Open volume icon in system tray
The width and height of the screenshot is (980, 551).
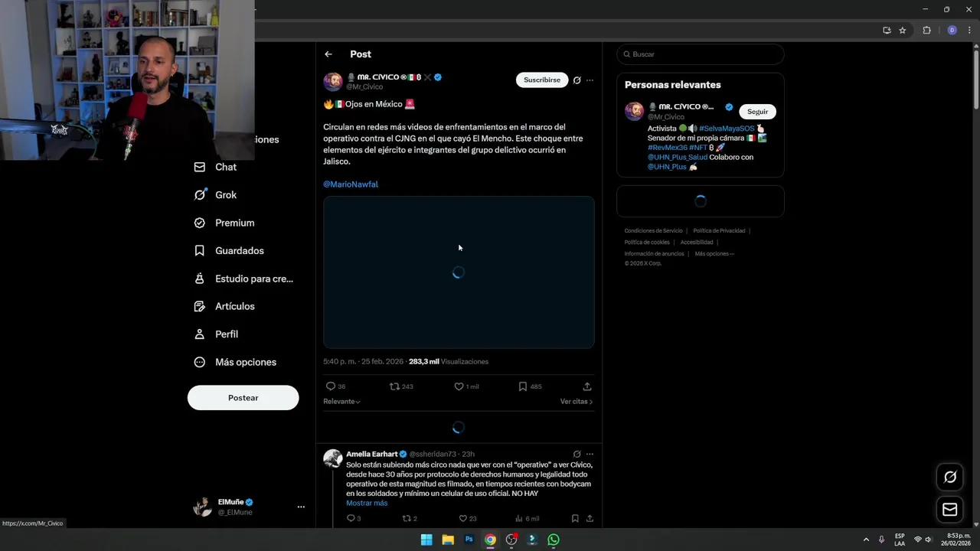(928, 540)
